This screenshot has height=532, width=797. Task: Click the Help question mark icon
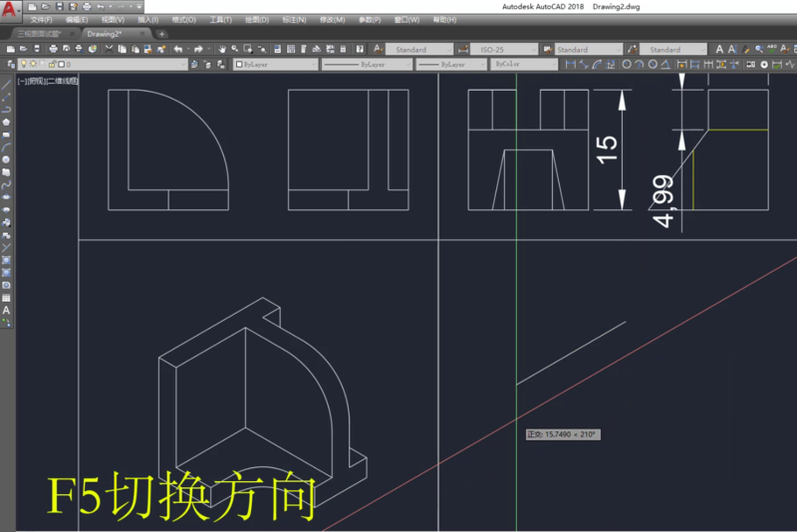tap(360, 49)
